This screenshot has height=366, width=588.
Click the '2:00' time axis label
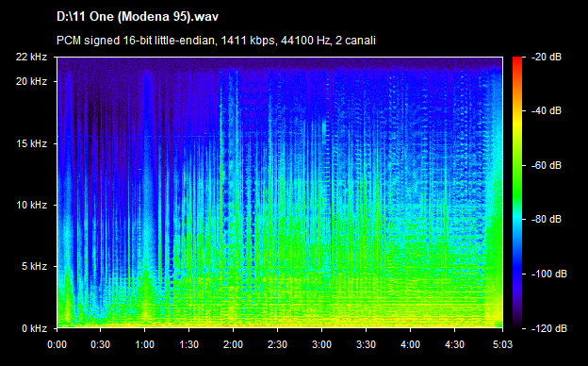pyautogui.click(x=234, y=344)
